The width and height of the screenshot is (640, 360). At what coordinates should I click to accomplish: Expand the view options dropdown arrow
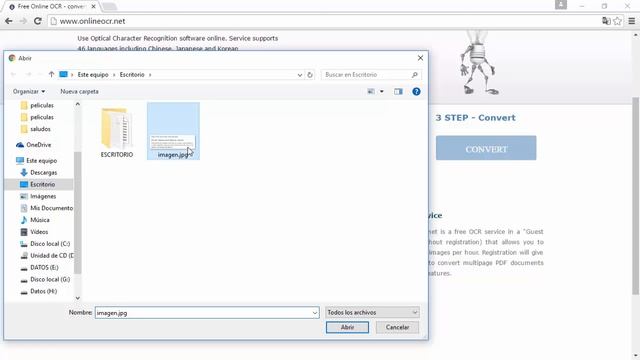click(382, 91)
